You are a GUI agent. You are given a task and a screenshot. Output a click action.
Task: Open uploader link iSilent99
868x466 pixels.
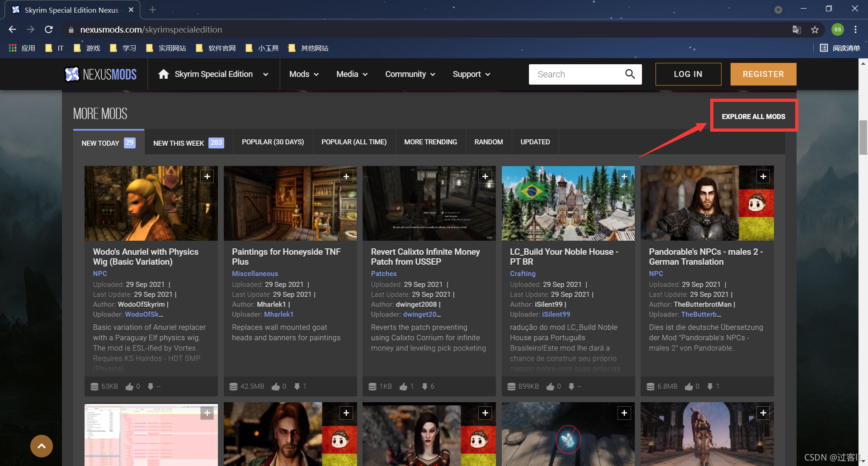click(x=556, y=314)
